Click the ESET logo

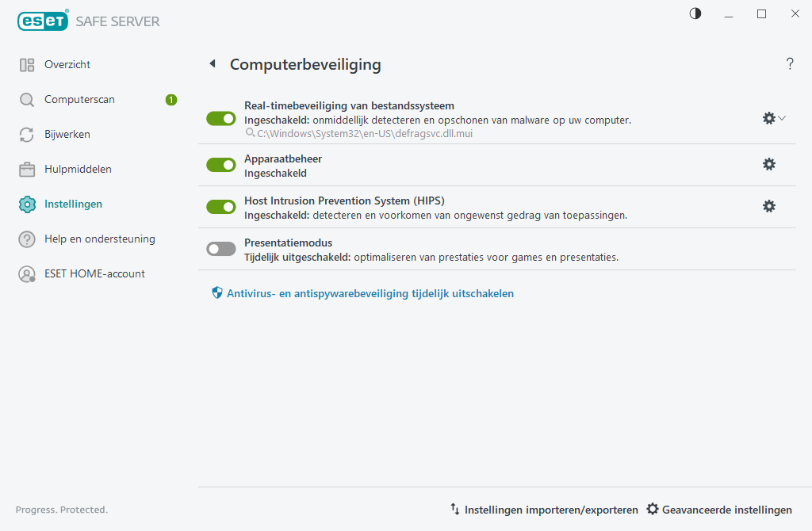point(40,20)
